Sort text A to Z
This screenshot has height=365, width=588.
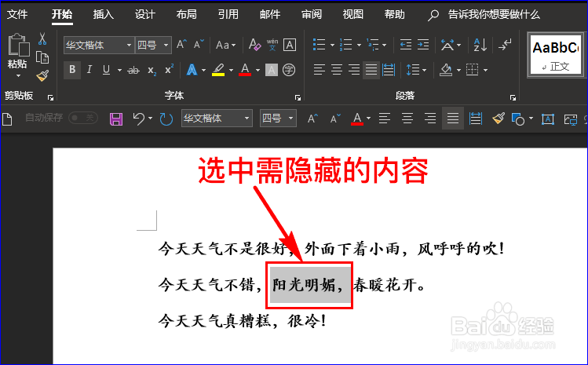[x=480, y=45]
